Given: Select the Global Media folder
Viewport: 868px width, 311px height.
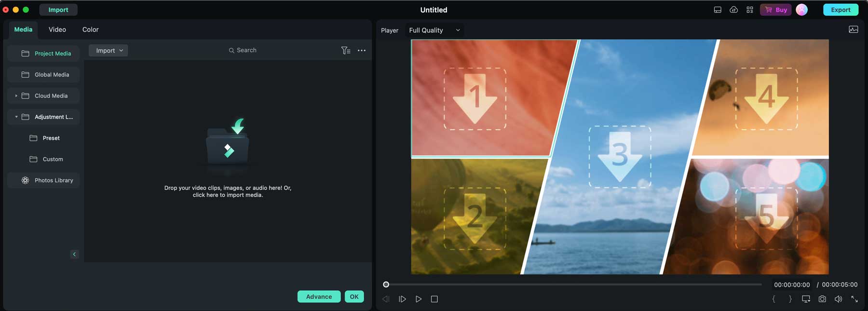Looking at the screenshot, I should [43, 75].
